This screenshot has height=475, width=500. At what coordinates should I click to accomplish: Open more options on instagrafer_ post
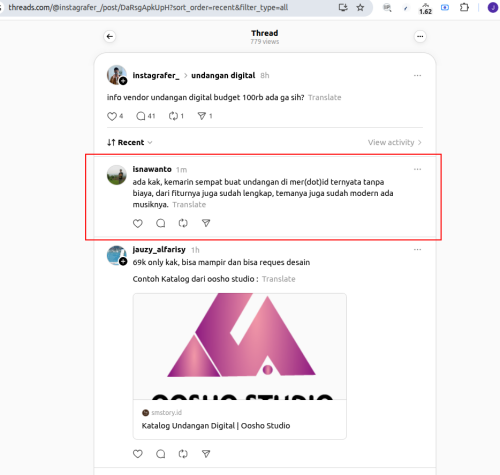(x=417, y=76)
